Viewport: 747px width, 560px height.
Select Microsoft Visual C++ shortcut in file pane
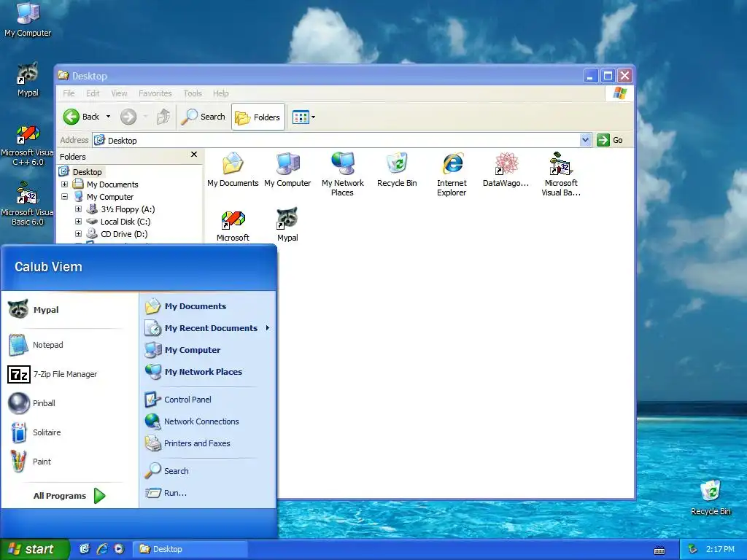click(x=233, y=226)
